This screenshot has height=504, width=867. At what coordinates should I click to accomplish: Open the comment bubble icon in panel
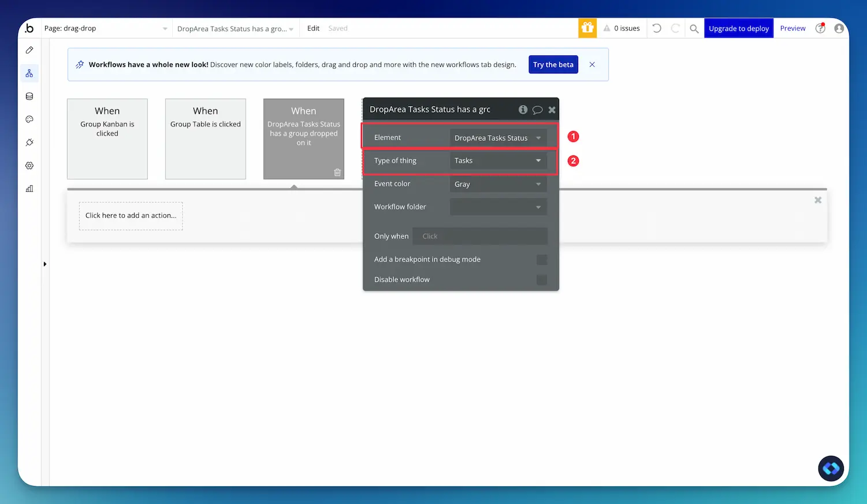pos(537,110)
